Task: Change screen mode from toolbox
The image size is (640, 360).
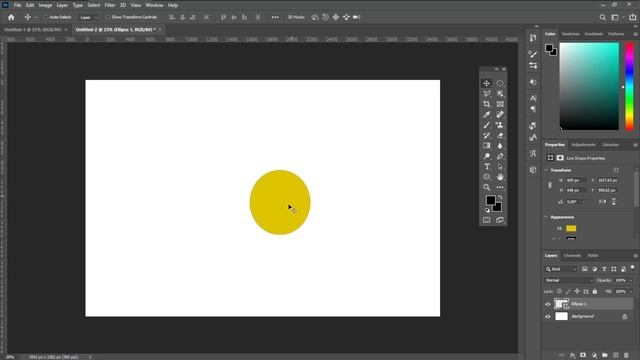Action: 500,220
